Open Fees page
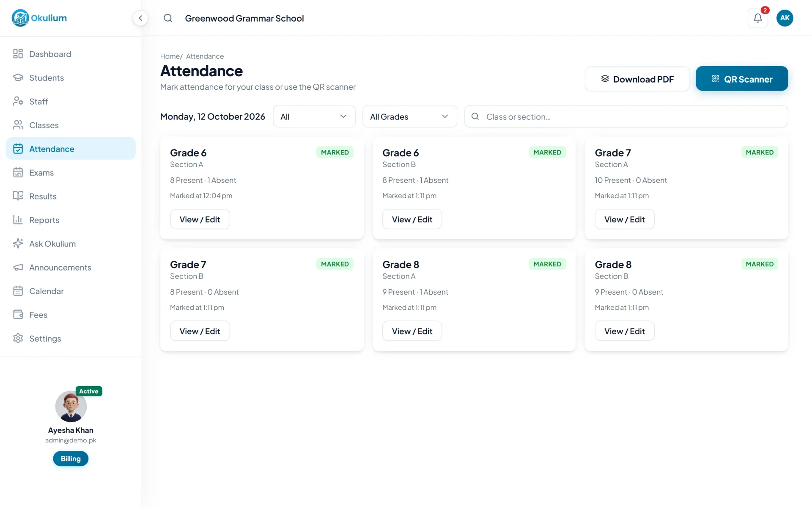812x508 pixels. [71, 315]
